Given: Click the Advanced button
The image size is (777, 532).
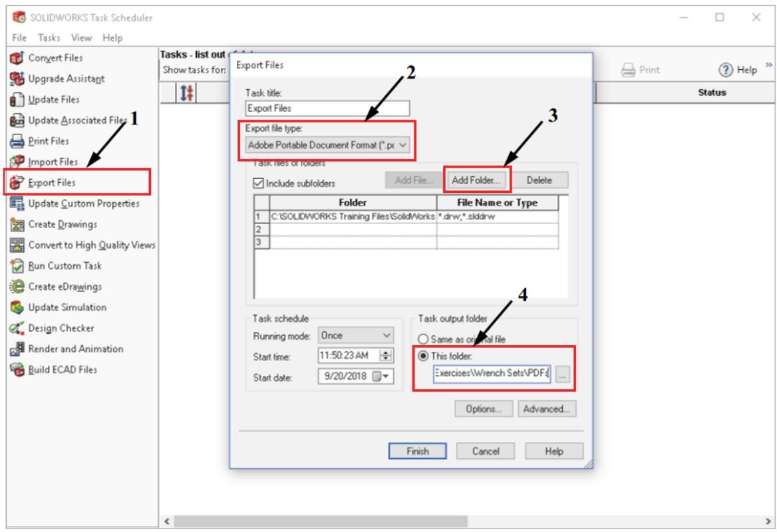Looking at the screenshot, I should point(547,409).
